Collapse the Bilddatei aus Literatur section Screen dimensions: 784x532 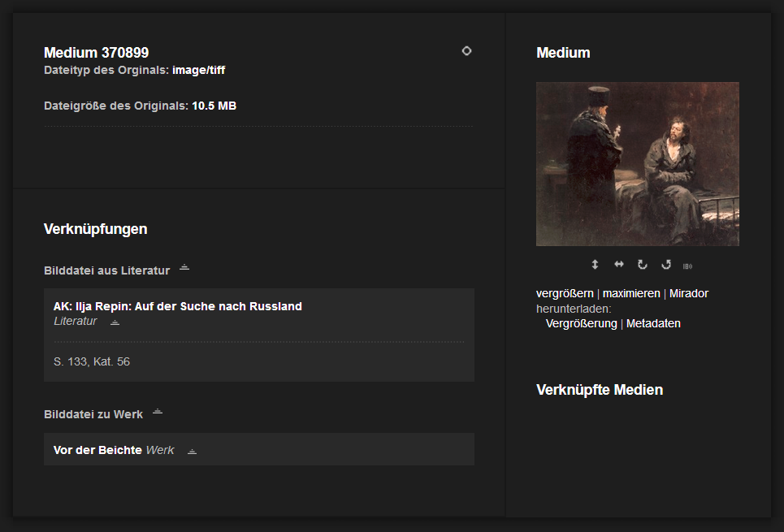click(184, 267)
